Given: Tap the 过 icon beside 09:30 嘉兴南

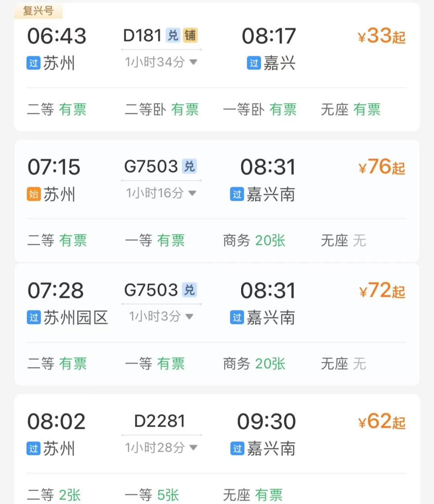Looking at the screenshot, I should 237,449.
